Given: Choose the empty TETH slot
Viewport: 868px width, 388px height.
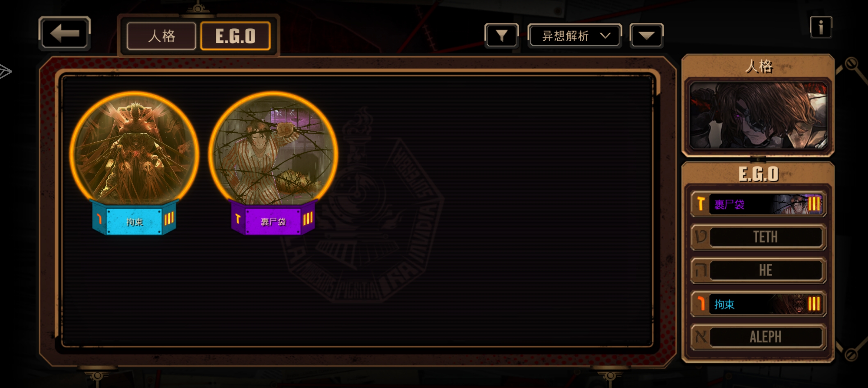Looking at the screenshot, I should pos(758,237).
